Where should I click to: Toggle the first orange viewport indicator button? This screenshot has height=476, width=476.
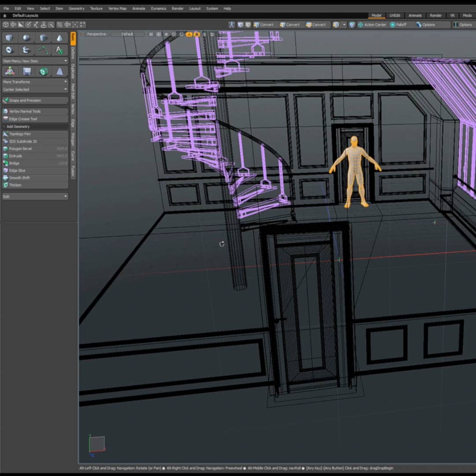point(189,34)
